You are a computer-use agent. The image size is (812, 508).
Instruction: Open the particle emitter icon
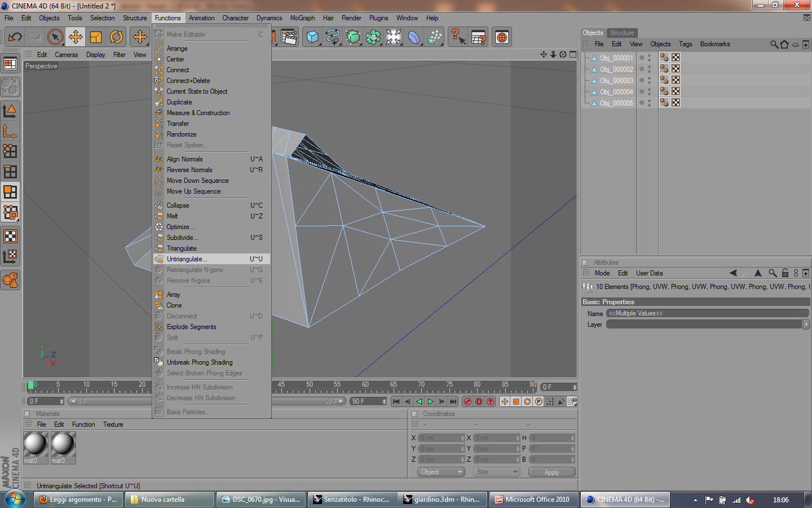434,37
